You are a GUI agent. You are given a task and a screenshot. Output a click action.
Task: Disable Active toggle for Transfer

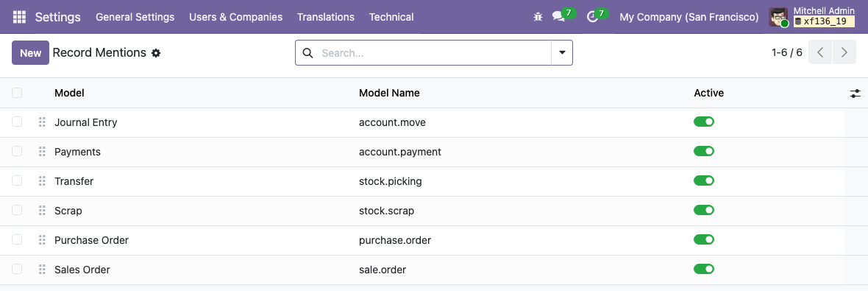704,180
